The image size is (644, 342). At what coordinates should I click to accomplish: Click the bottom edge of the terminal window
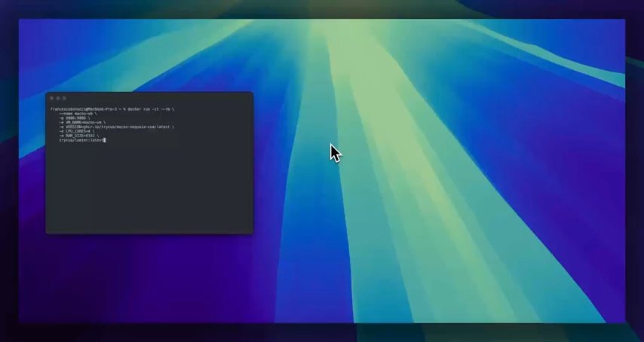point(149,233)
